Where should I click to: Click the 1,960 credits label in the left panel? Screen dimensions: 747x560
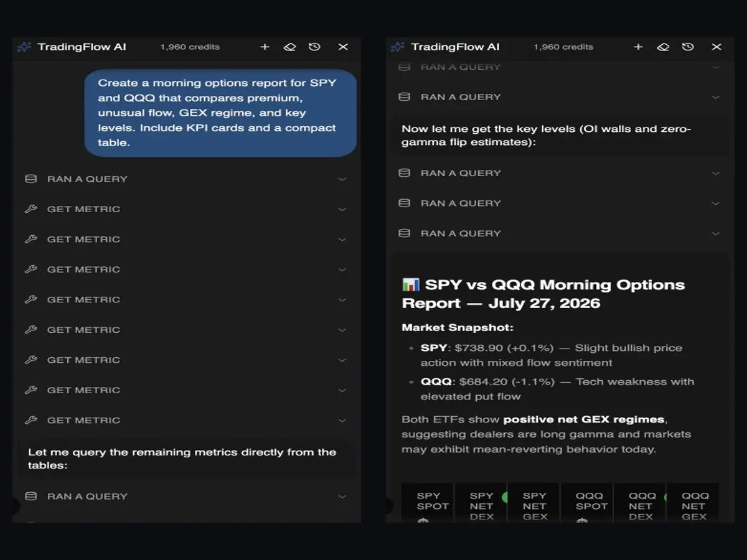point(190,47)
